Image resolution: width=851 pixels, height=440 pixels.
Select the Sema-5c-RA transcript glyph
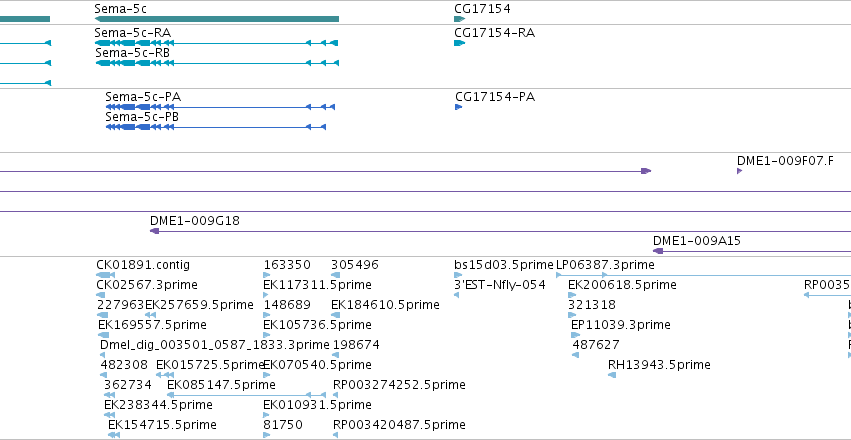(x=217, y=43)
